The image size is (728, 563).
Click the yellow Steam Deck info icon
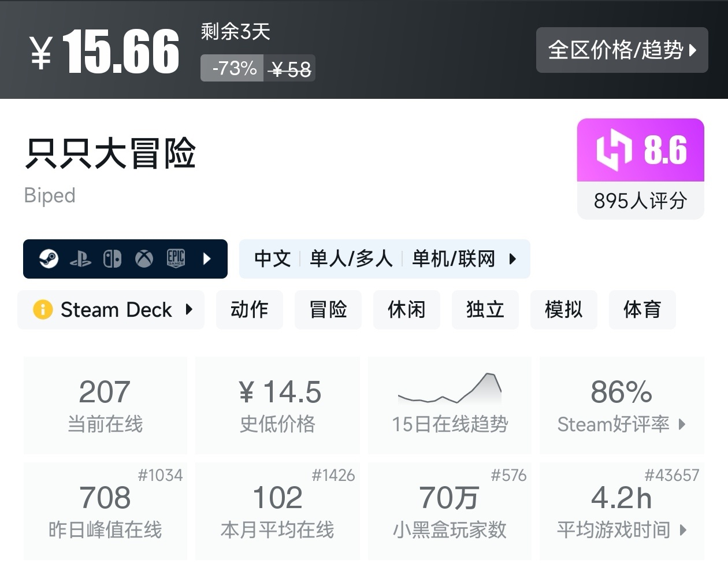(x=43, y=309)
